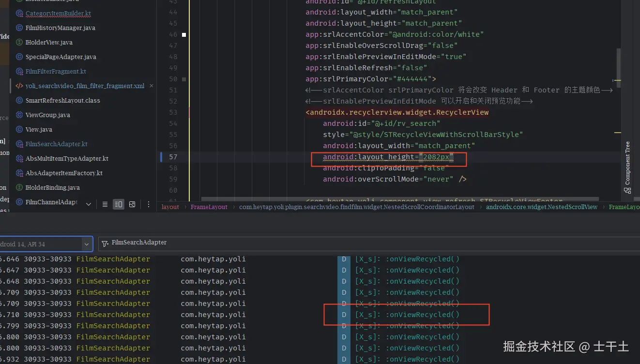This screenshot has height=364, width=640.
Task: Click the Kotlin class icon beside FilmFilterFragment.kt
Action: [x=19, y=71]
